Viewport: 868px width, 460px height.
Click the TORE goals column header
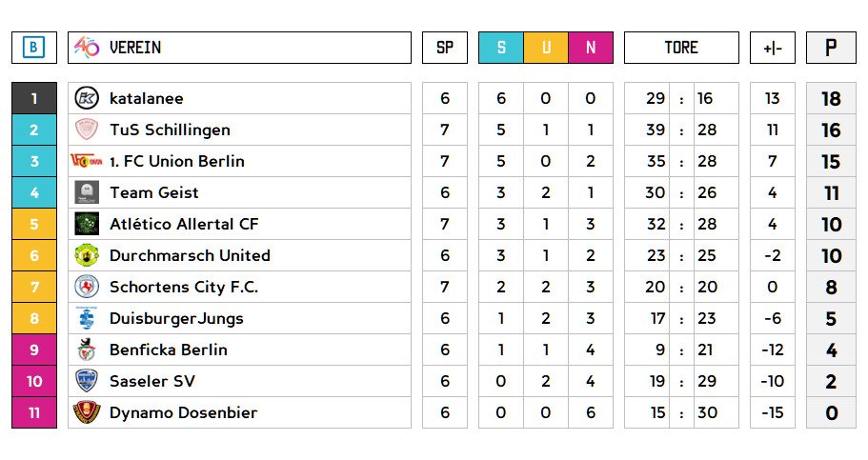pyautogui.click(x=681, y=48)
